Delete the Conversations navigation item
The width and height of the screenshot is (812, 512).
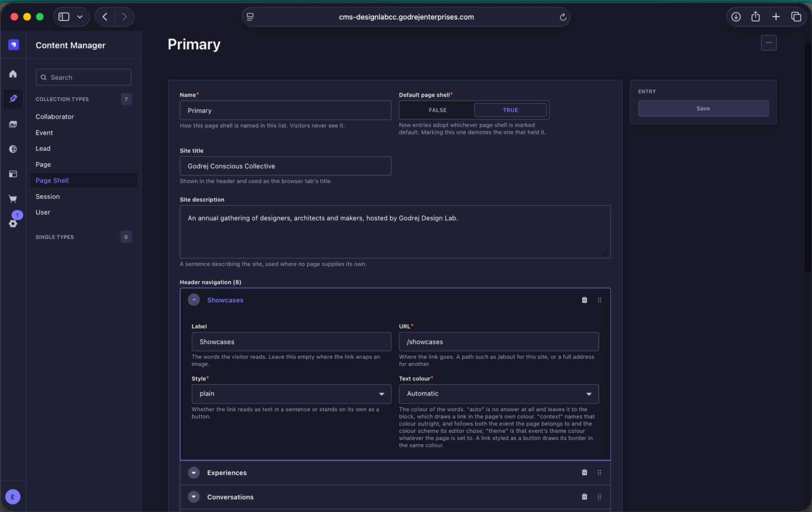click(x=584, y=497)
